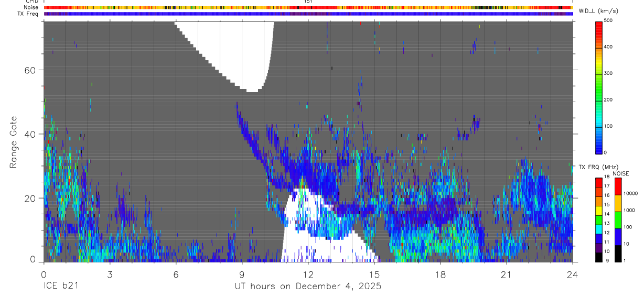Click the '9' tick on TX FRQ legend
Viewport: 644px width, 297px height.
[608, 261]
